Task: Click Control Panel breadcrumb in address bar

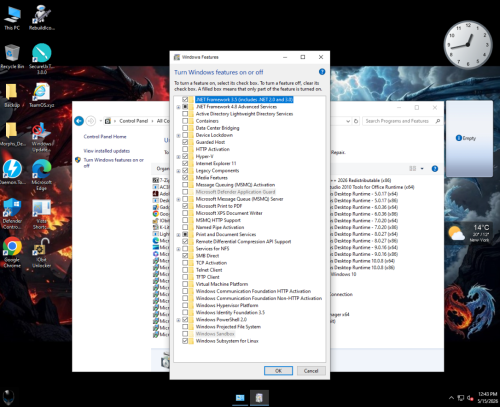Action: [x=134, y=121]
